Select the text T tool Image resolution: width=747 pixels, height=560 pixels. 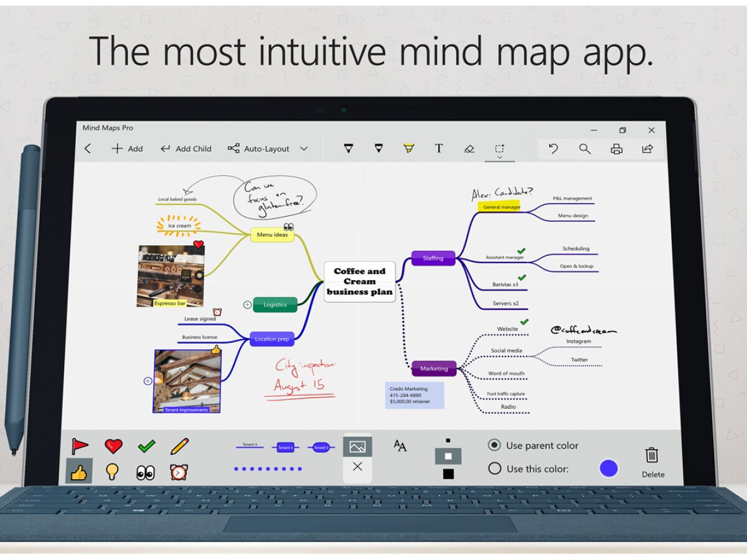(x=439, y=149)
